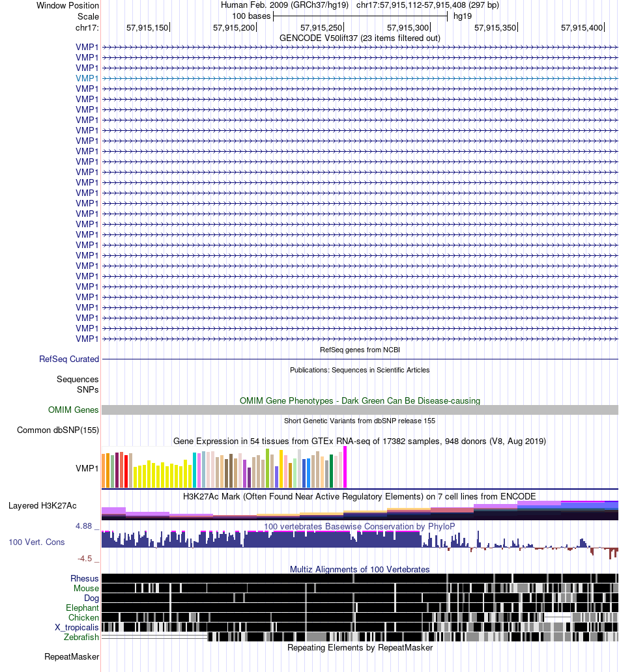Click the Common dbSNP(155) label
Viewport: 619px width, 672px height.
(x=58, y=430)
